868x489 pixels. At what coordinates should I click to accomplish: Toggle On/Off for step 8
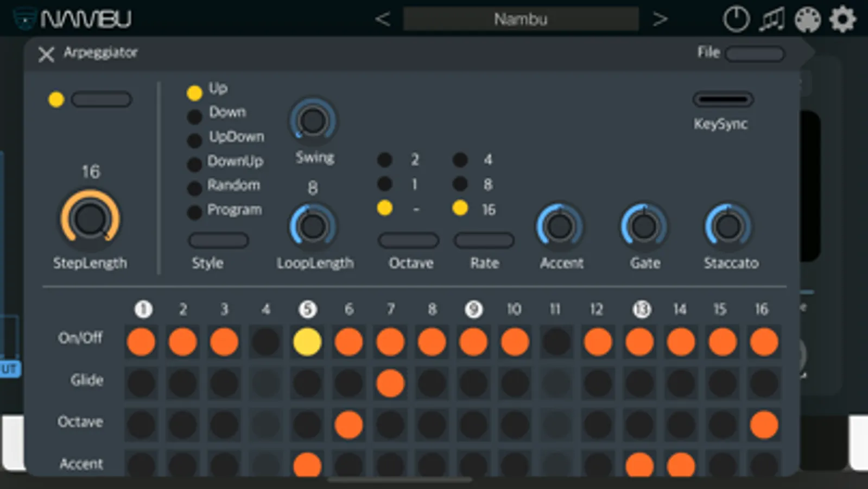pos(432,342)
